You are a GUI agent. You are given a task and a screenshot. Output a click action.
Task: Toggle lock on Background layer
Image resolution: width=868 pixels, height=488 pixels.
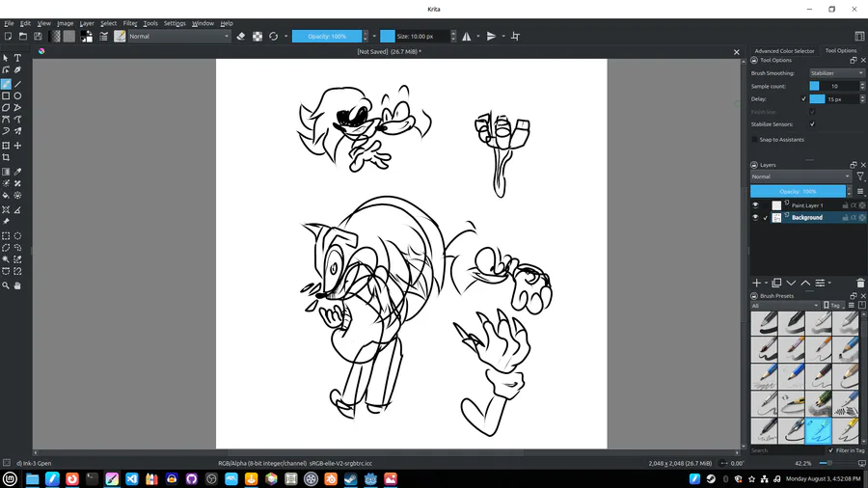[845, 217]
